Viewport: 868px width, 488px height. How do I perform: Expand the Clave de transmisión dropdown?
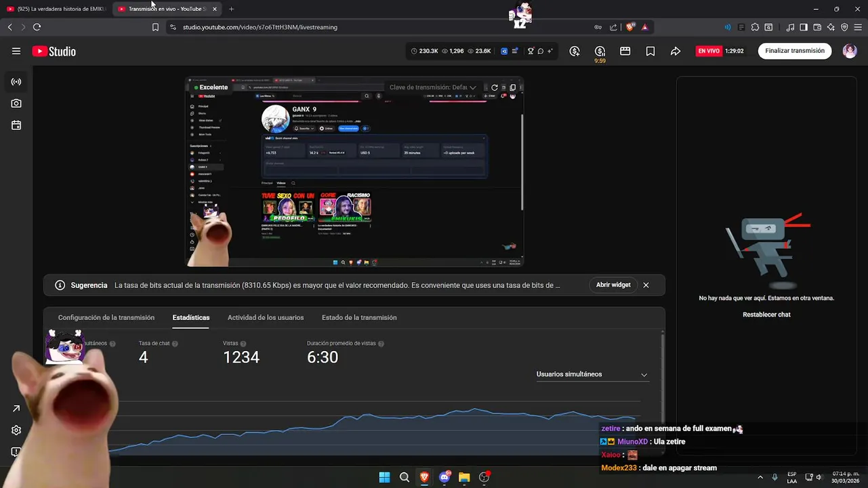tap(433, 87)
